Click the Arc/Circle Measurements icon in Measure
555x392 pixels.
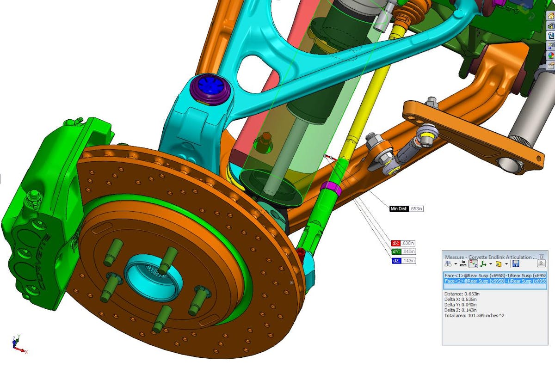[448, 264]
